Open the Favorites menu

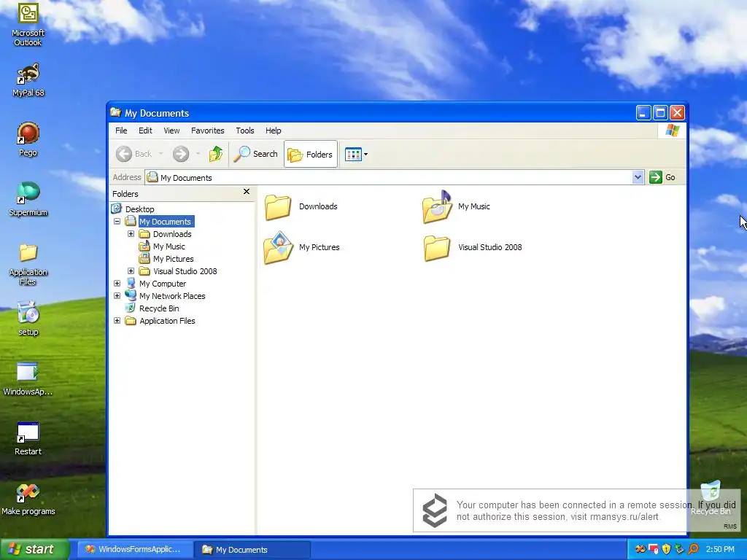tap(208, 131)
